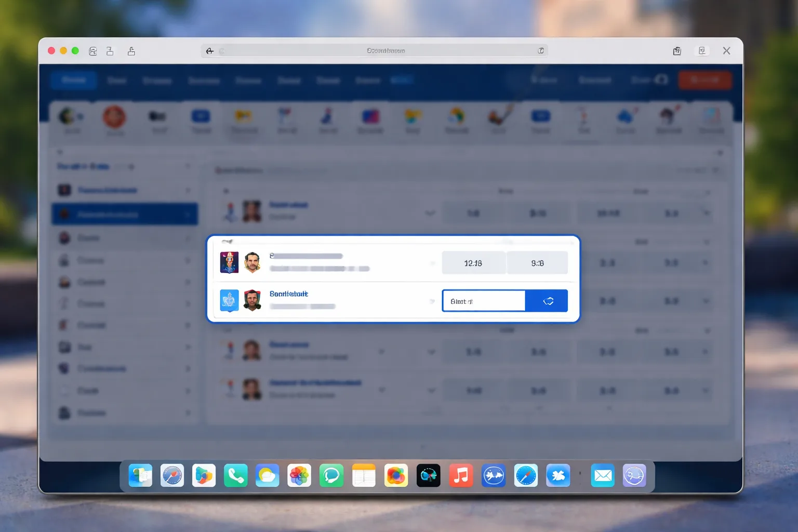Screen dimensions: 798x532
Task: Click the avatar beside the Bontkbatt name
Action: click(252, 300)
